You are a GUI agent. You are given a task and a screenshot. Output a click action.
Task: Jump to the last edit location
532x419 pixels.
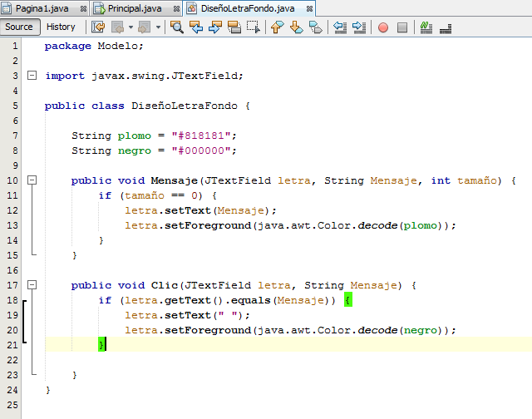98,27
